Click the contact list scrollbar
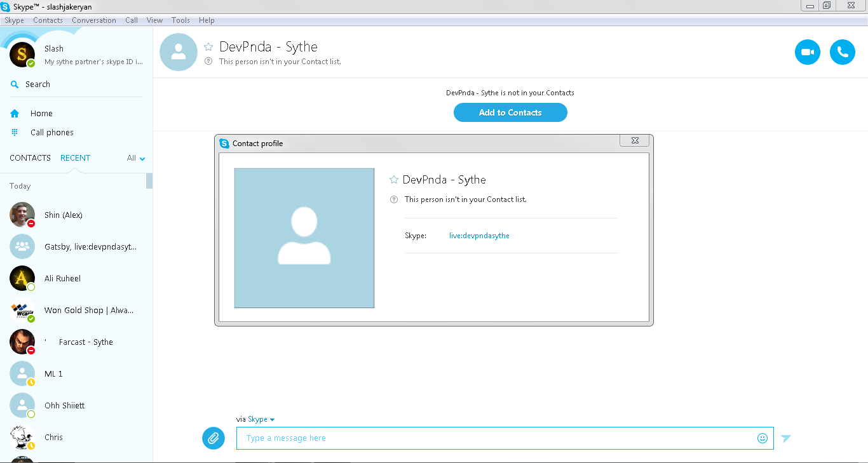The height and width of the screenshot is (463, 868). tap(149, 181)
